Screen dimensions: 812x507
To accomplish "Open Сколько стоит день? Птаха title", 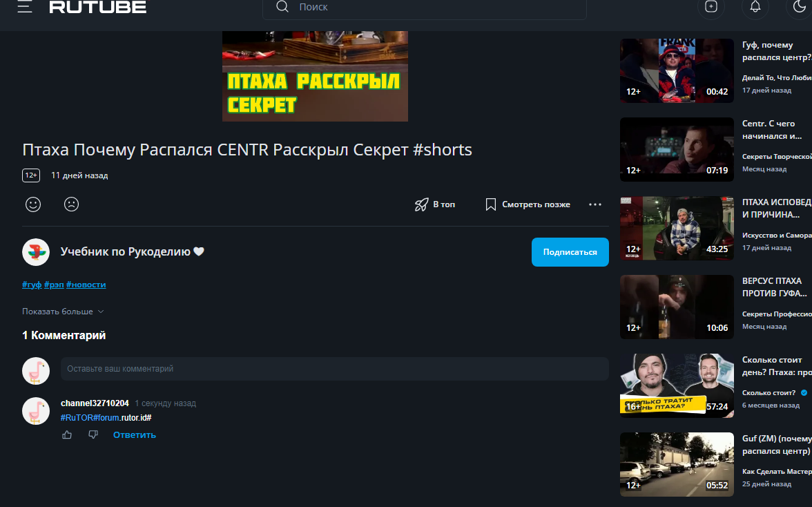I will pos(777,366).
